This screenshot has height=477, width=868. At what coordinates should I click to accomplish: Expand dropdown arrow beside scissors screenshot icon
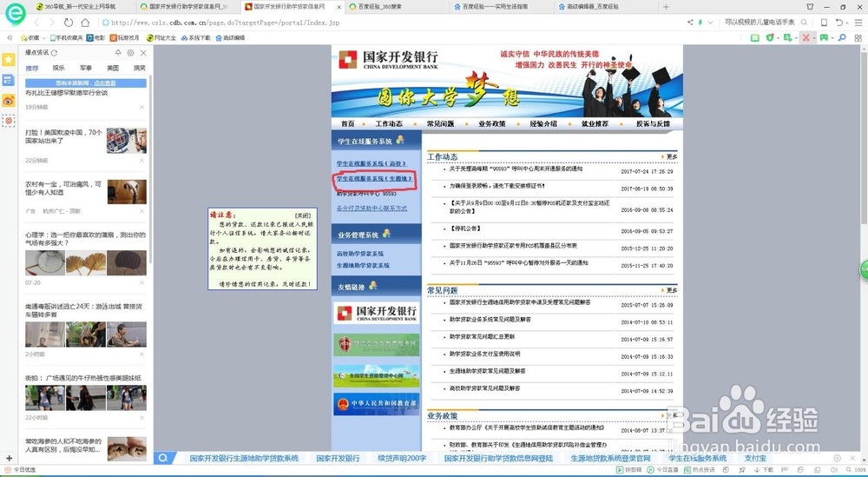click(814, 38)
